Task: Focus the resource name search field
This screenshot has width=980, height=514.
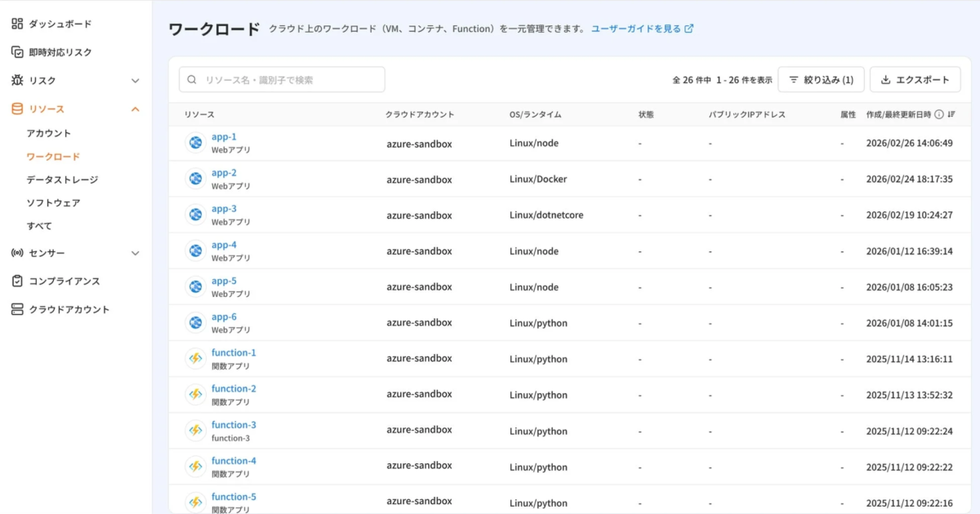Action: point(282,80)
